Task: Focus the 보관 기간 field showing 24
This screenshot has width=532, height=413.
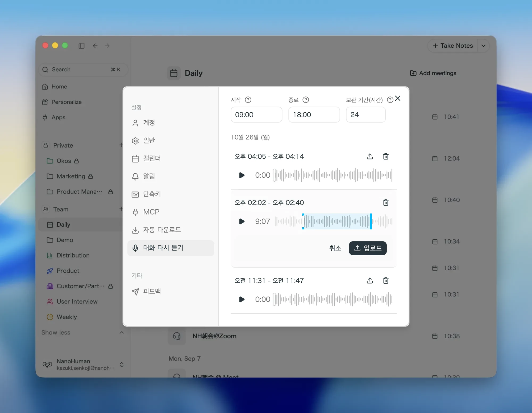Action: click(x=366, y=115)
